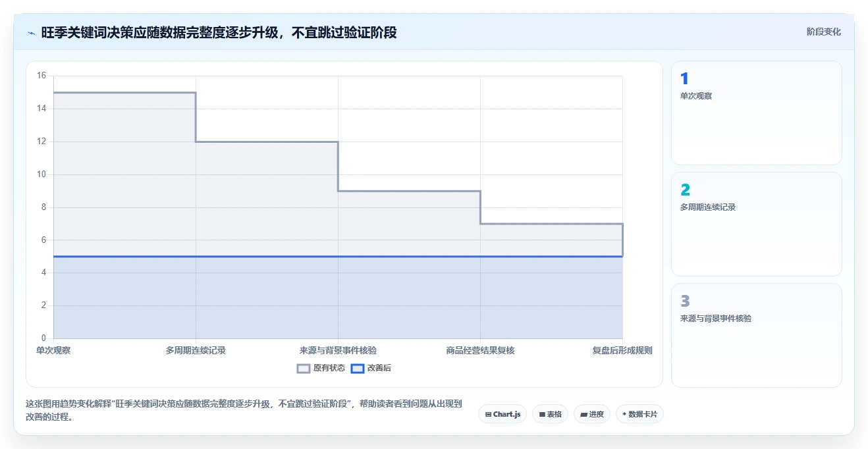Click the x-axis label 商品经营结果复核
868x449 pixels.
[480, 350]
